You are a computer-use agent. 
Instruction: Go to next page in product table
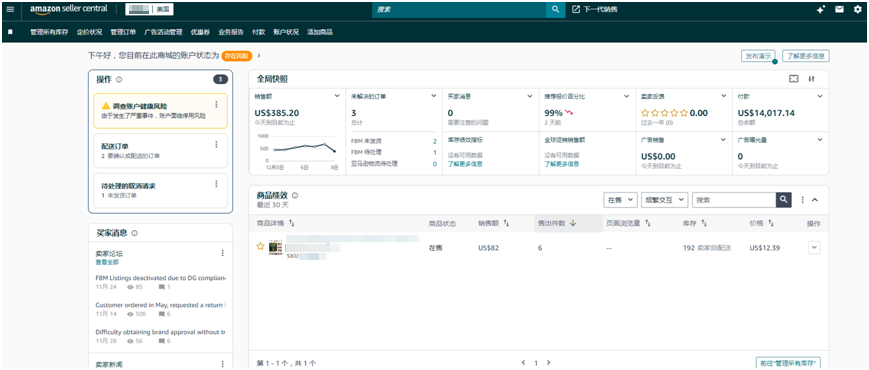[x=548, y=363]
